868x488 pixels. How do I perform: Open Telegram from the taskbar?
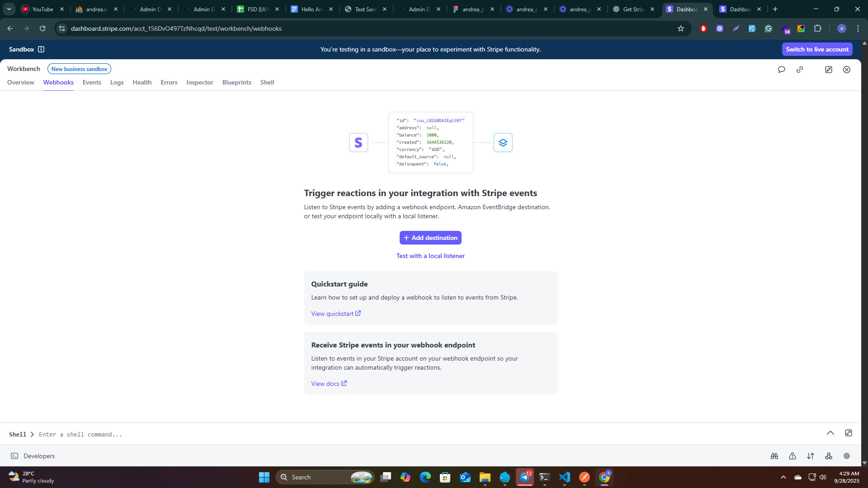(x=525, y=477)
